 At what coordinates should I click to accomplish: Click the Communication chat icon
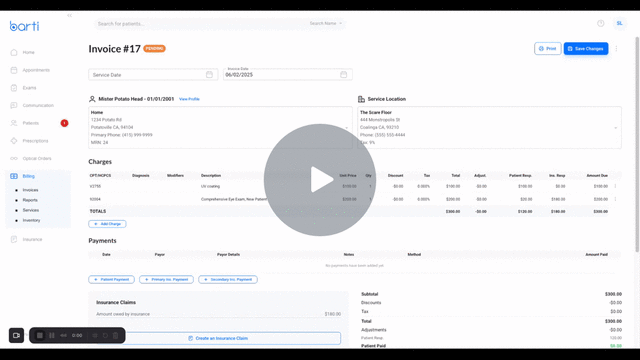(x=14, y=105)
